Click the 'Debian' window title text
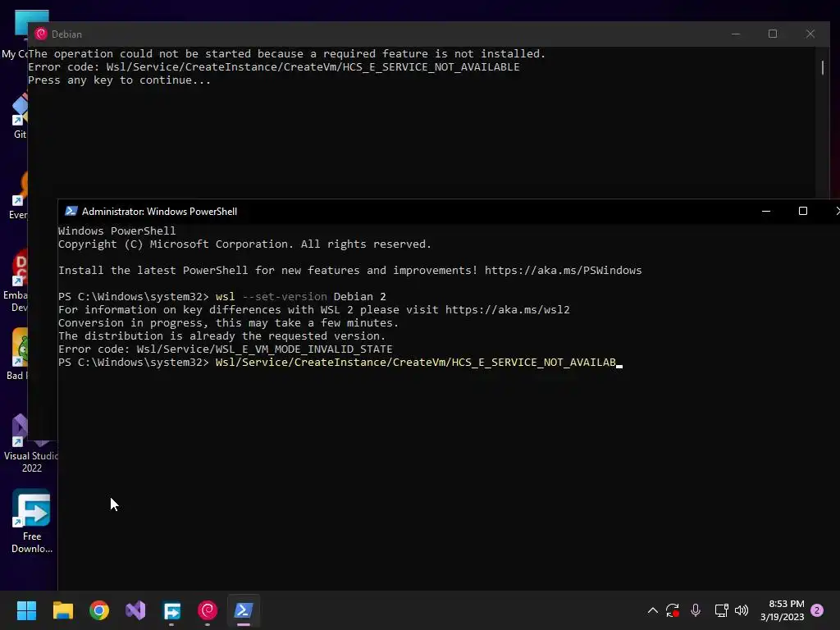840x630 pixels. coord(67,34)
